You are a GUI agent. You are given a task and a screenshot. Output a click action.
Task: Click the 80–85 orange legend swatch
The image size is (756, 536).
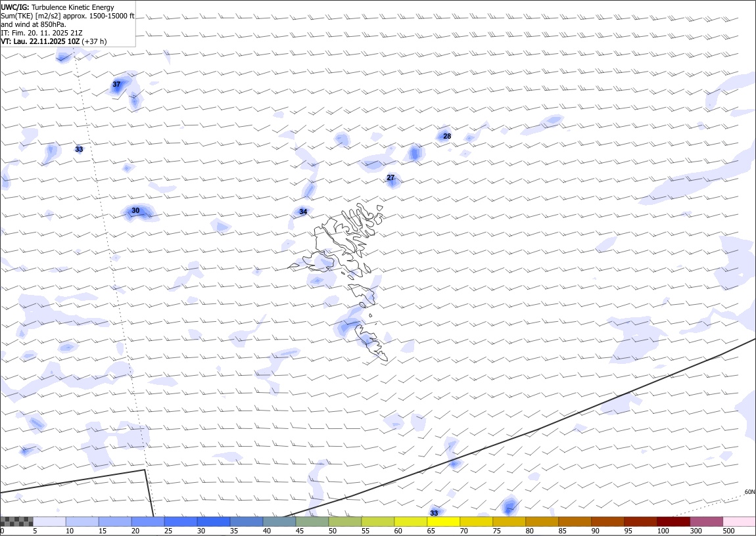[542, 522]
